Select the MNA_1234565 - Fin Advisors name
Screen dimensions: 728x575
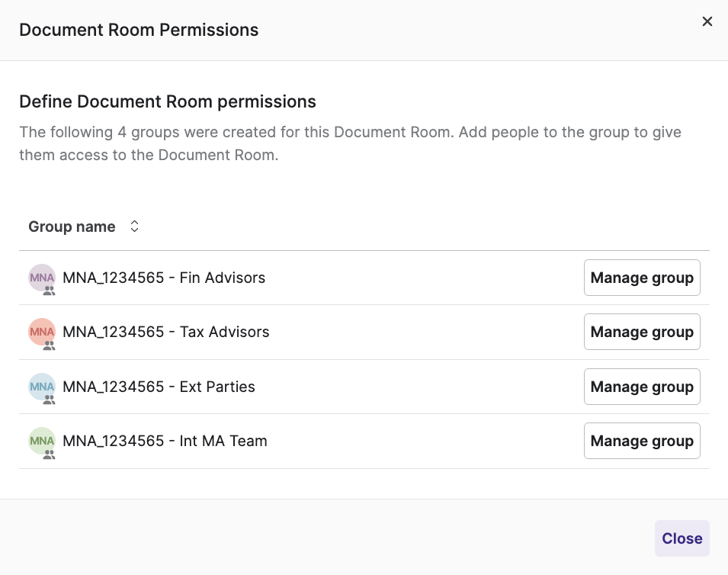pos(164,278)
